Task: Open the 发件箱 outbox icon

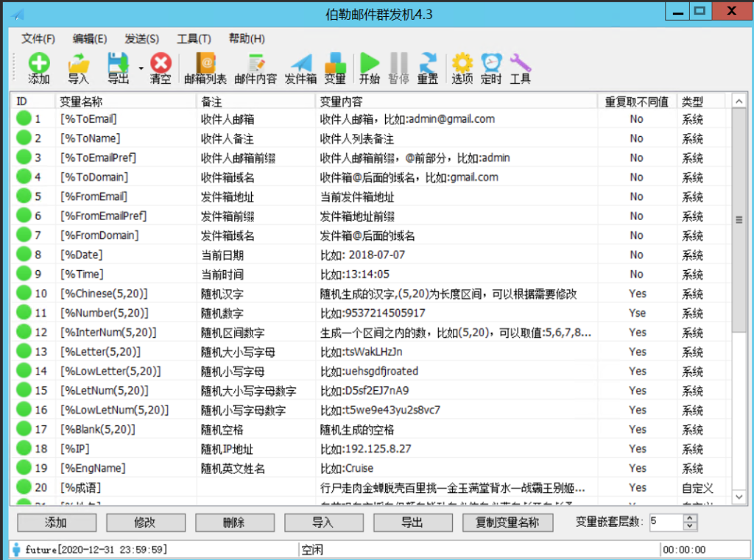Action: (300, 68)
